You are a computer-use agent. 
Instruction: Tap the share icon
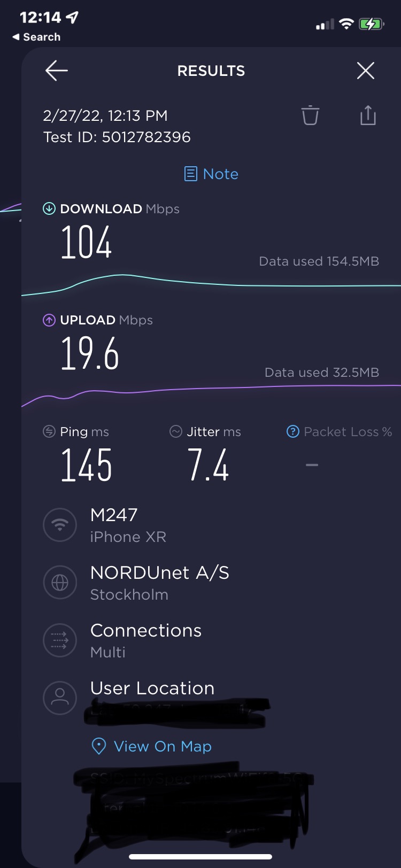pos(368,115)
